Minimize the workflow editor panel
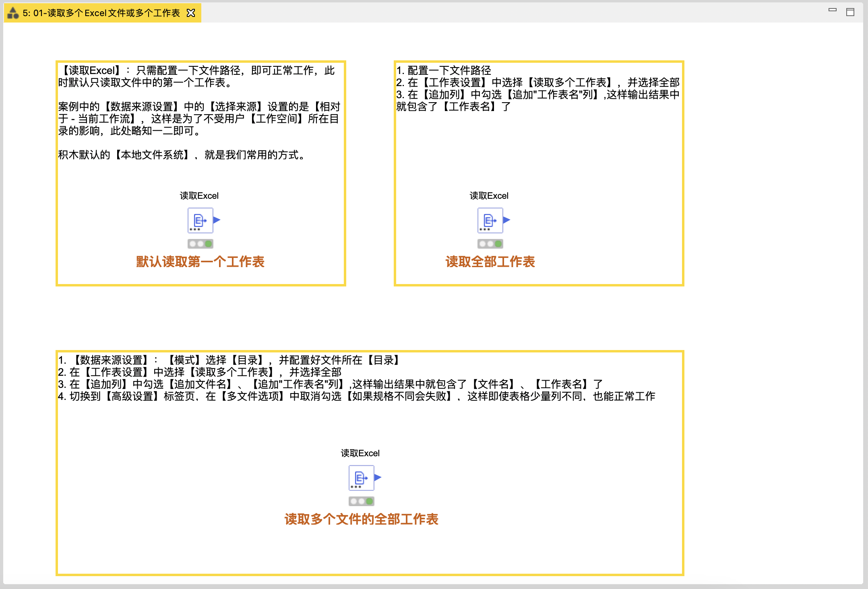Screen dimensions: 868x589 click(x=832, y=10)
